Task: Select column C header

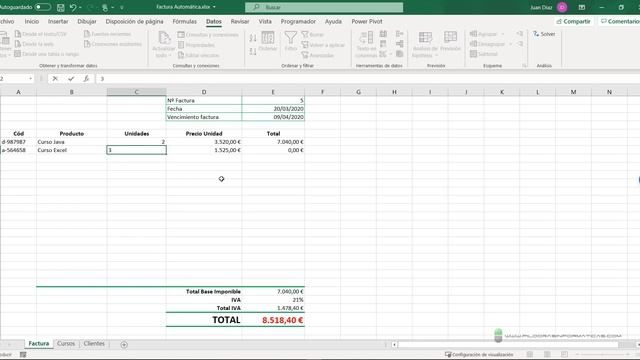Action: (136, 92)
